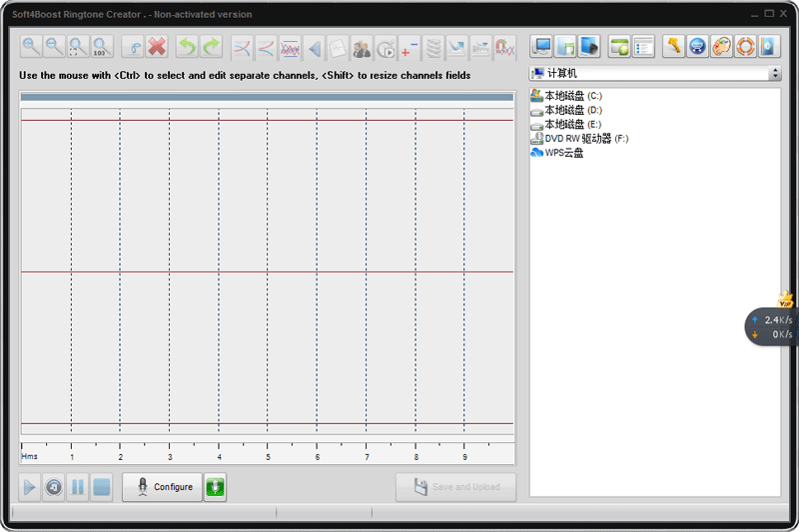Click the timeline ruler at mark 5
This screenshot has width=799, height=532.
pyautogui.click(x=268, y=452)
